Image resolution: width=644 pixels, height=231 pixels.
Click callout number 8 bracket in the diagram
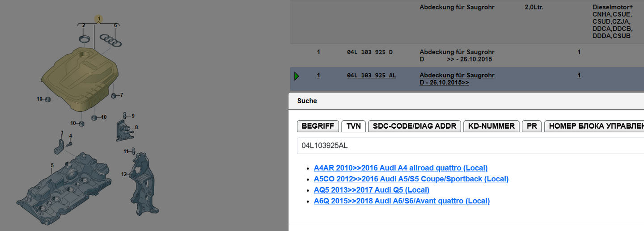(136, 127)
